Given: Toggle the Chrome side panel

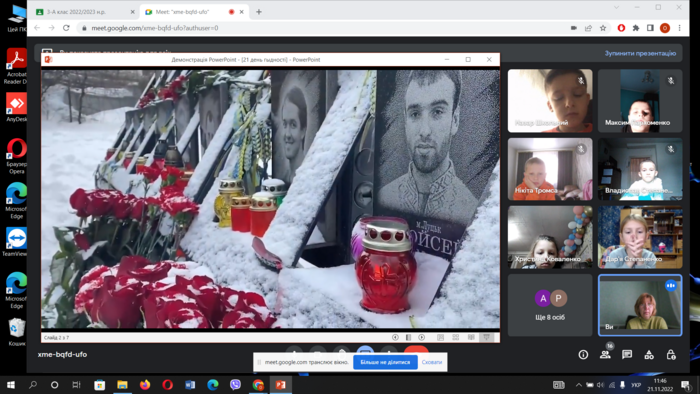Looking at the screenshot, I should [650, 28].
